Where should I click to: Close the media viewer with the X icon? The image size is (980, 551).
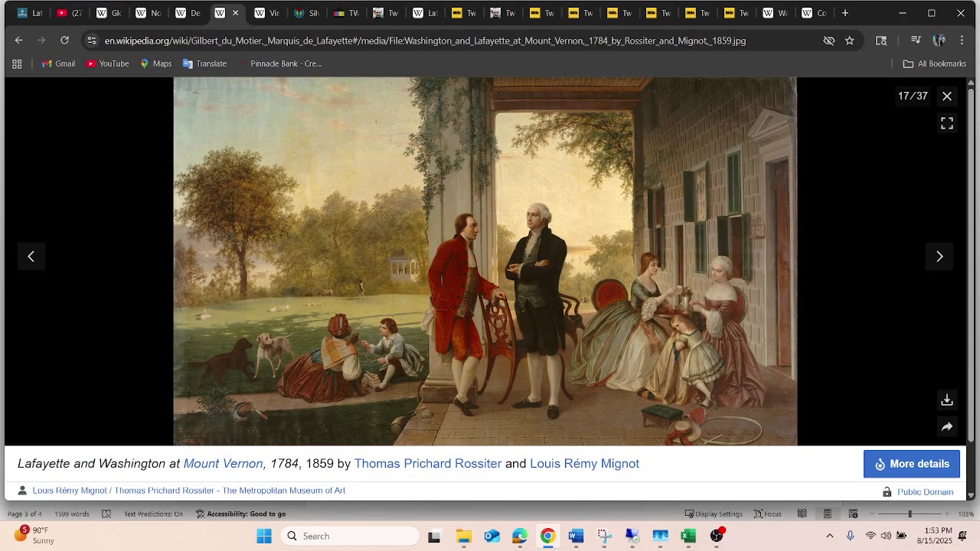click(x=947, y=96)
